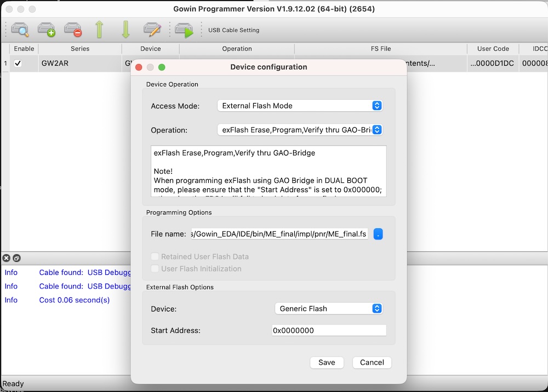Viewport: 548px width, 392px height.
Task: Start programming with the Program/Configure icon
Action: [184, 30]
